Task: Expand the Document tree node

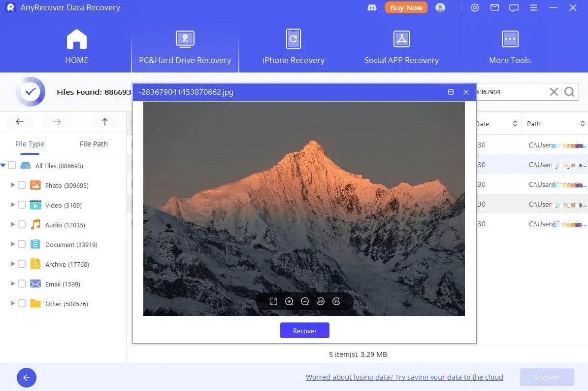Action: [13, 245]
